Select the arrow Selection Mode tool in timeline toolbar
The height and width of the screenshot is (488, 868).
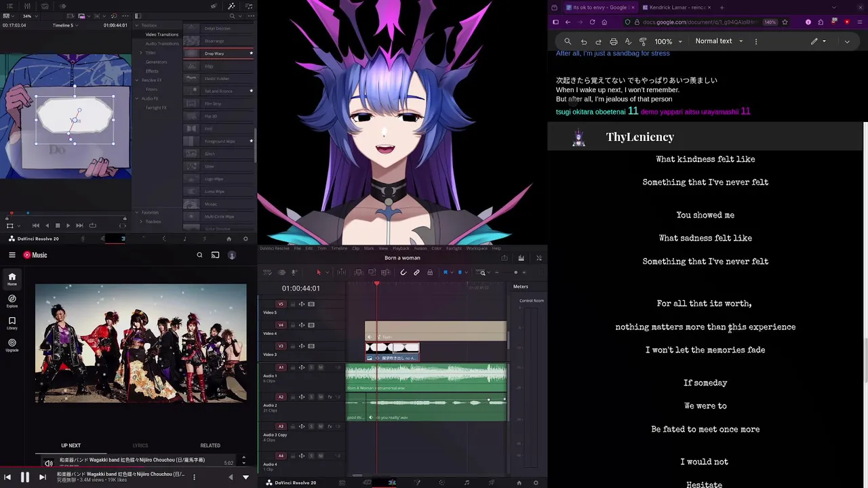319,272
